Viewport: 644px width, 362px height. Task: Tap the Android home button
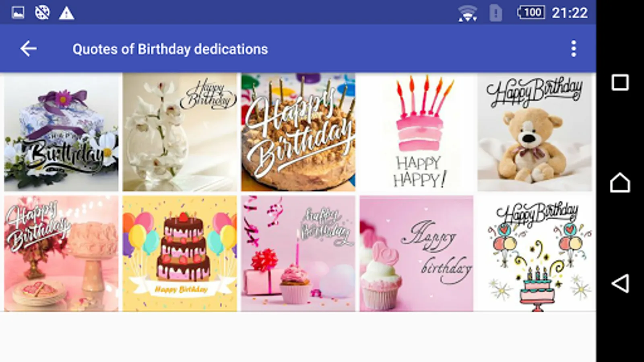click(x=620, y=183)
